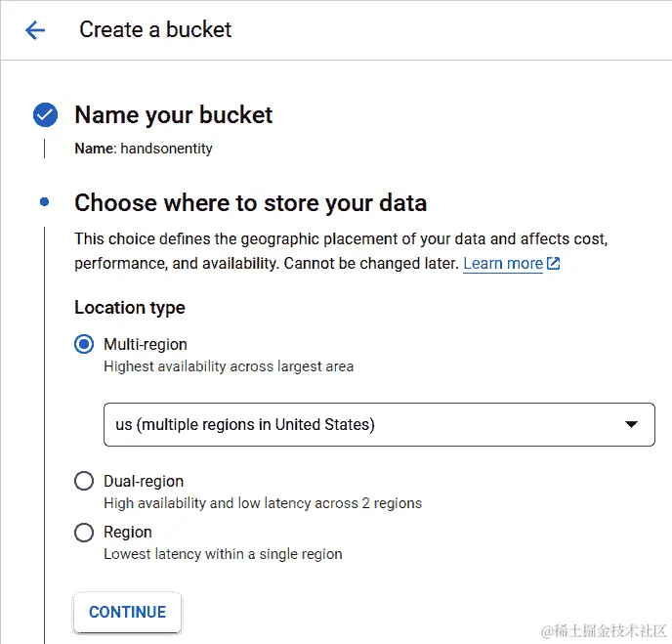Open the us multi-region location dropdown

[379, 424]
